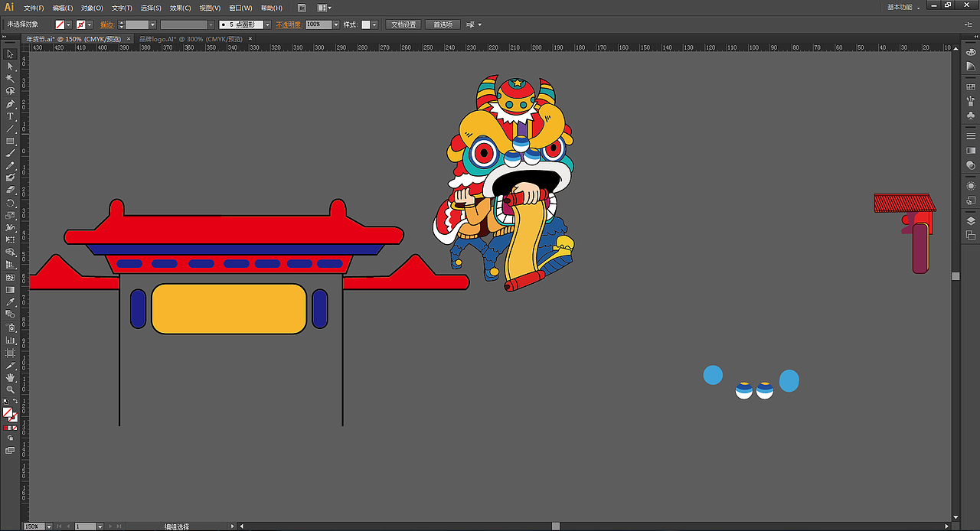Screen dimensions: 980x531
Task: Select the Magic Wand tool
Action: 10,79
